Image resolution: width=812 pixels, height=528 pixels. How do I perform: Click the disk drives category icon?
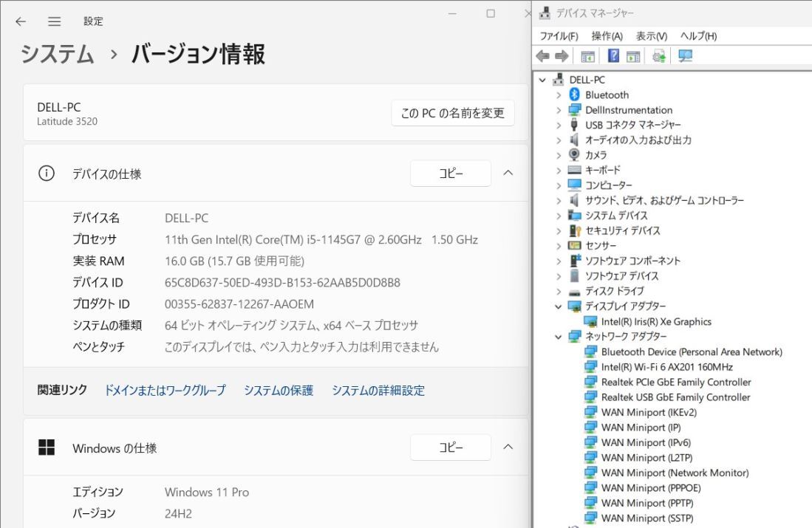[x=574, y=292]
